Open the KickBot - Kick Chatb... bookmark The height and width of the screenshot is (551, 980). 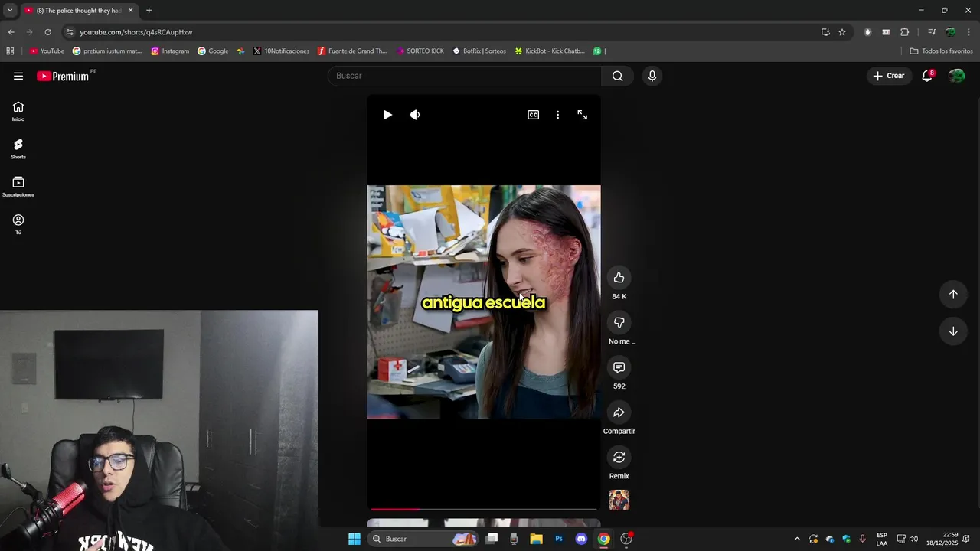coord(550,51)
